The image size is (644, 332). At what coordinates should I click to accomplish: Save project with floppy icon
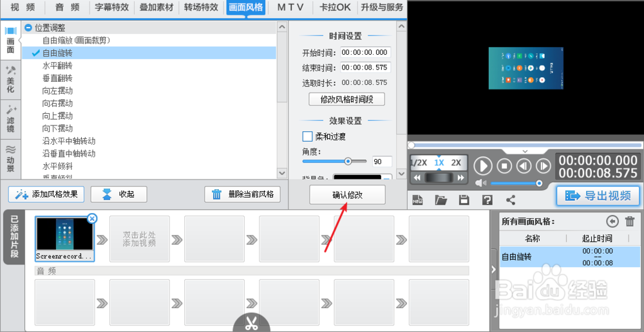click(464, 200)
